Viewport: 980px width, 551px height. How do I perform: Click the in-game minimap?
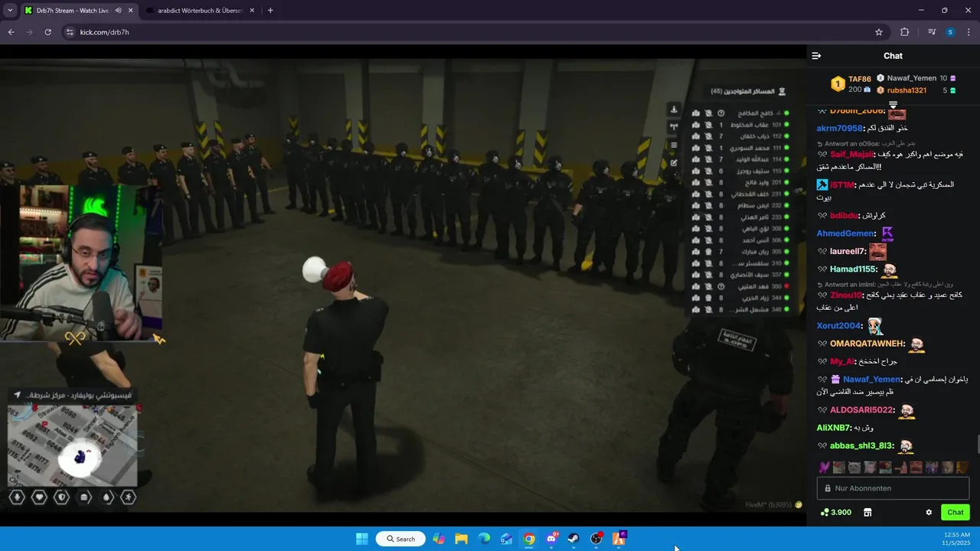point(73,445)
